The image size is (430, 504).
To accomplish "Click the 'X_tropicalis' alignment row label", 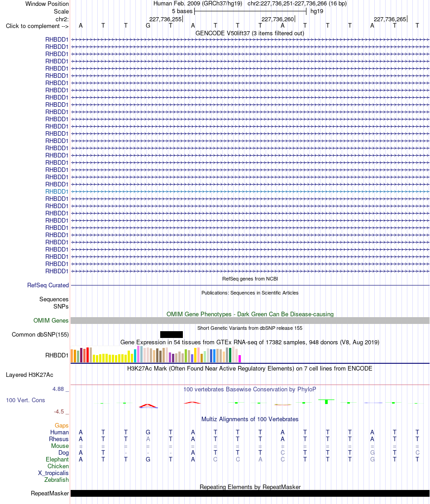I will click(53, 473).
